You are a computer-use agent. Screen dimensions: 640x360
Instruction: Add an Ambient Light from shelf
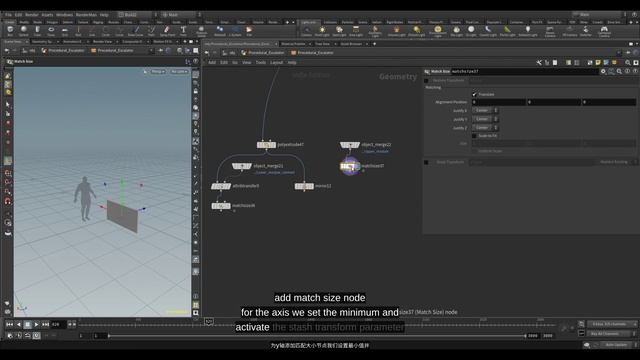[x=528, y=31]
